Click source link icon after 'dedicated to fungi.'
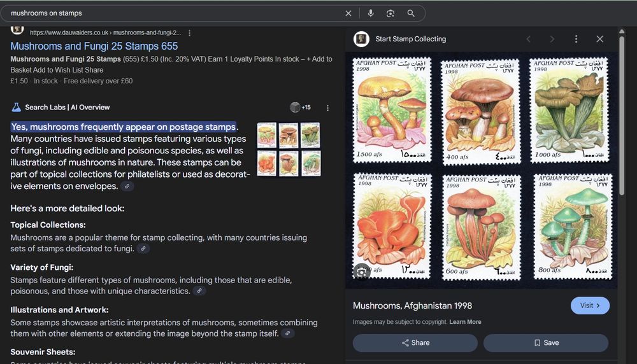The height and width of the screenshot is (364, 637). (143, 248)
